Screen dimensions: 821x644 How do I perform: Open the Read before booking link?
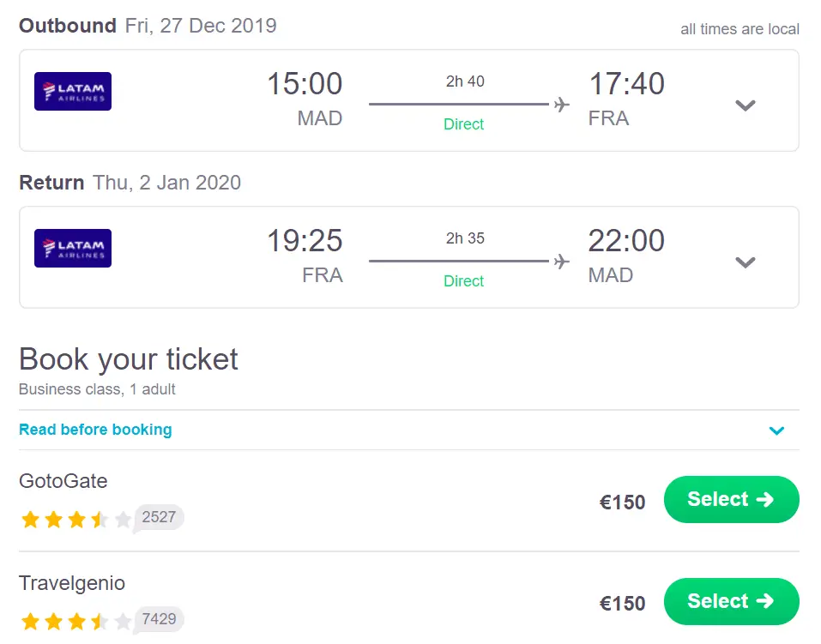coord(95,430)
